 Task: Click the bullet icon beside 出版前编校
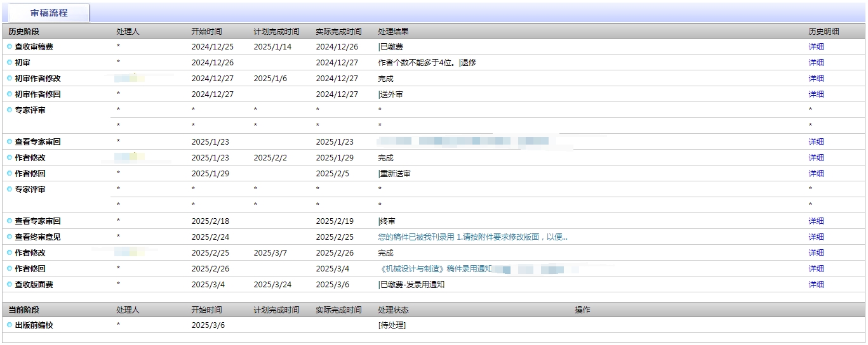(10, 325)
